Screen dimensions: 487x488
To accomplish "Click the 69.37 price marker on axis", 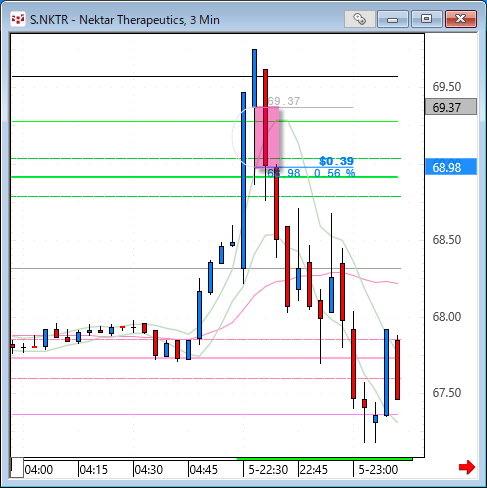I will click(451, 107).
